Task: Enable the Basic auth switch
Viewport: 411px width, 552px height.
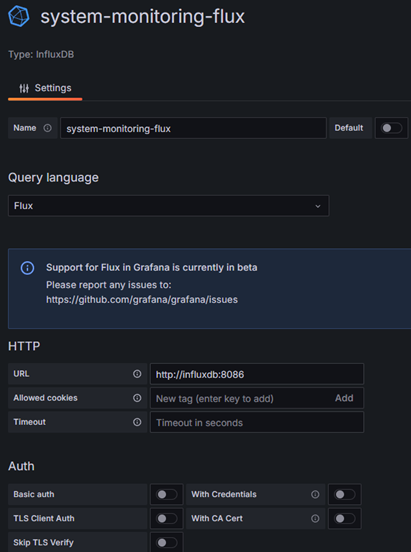Action: point(167,495)
